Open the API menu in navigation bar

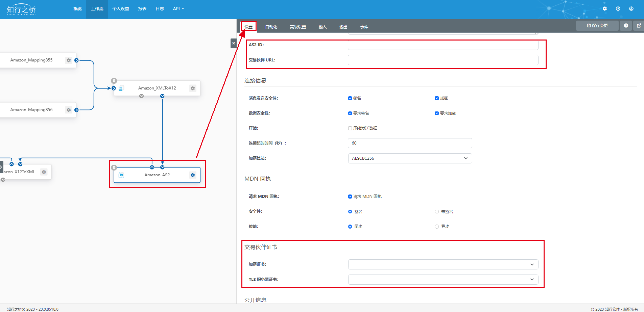pyautogui.click(x=178, y=9)
